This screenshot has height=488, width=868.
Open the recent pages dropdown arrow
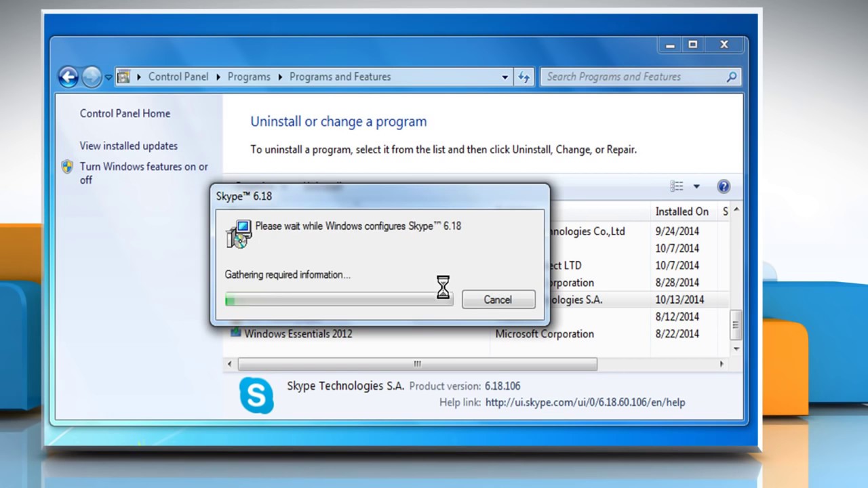pos(108,77)
